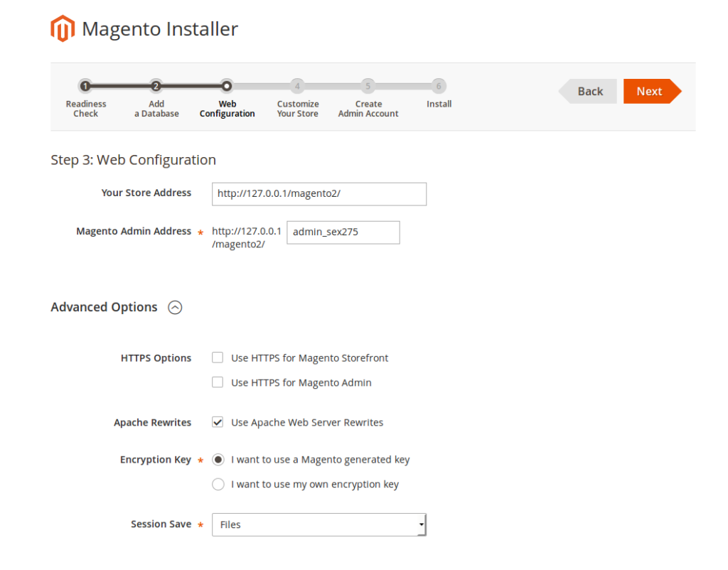Select step 6 Install circle
The image size is (728, 570).
(439, 86)
